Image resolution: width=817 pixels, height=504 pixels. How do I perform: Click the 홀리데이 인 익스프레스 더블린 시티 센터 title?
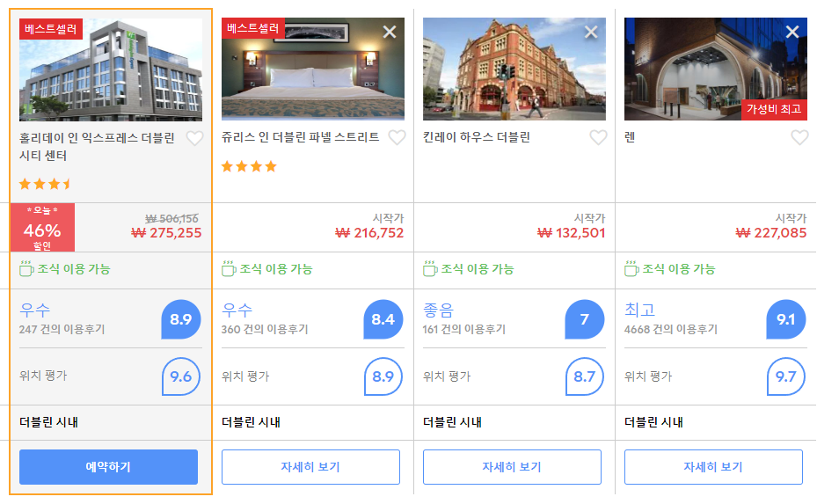pyautogui.click(x=97, y=147)
